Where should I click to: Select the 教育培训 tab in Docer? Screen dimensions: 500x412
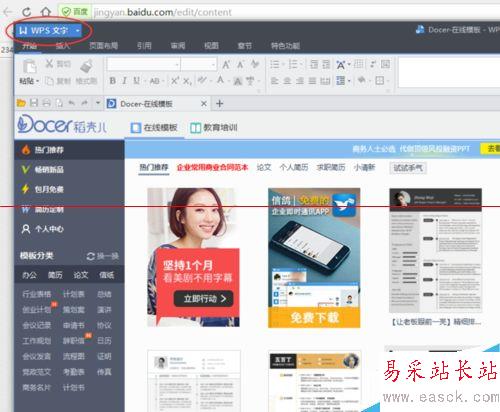click(214, 128)
